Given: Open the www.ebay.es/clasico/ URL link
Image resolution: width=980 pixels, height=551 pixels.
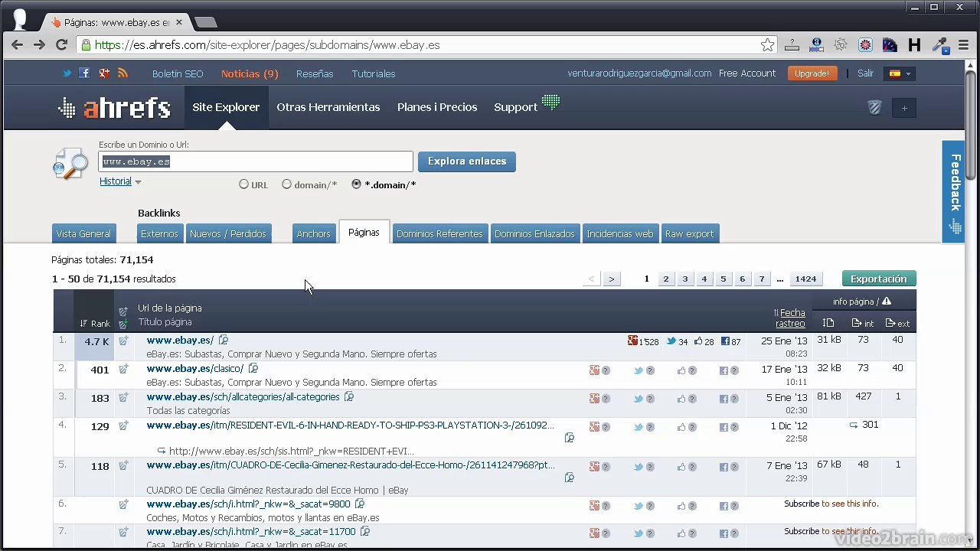Looking at the screenshot, I should 194,368.
